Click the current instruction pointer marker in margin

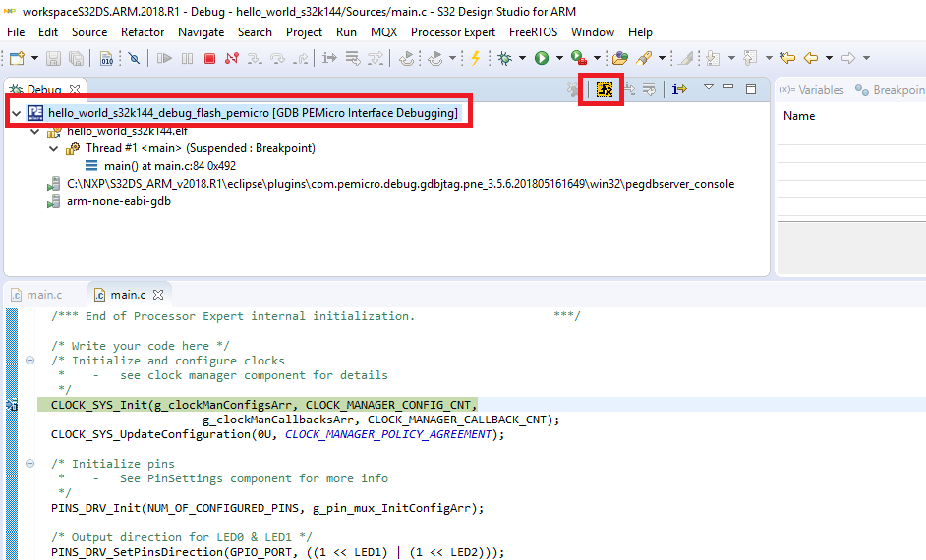(x=12, y=405)
